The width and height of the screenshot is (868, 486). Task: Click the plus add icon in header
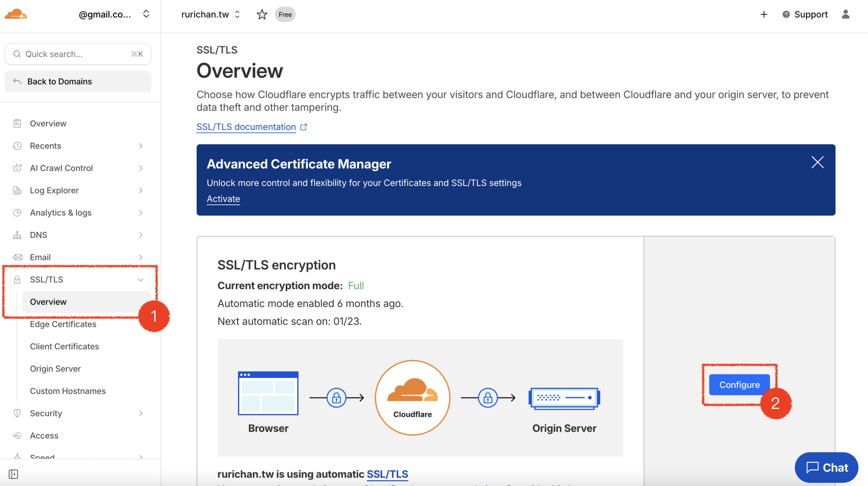click(764, 14)
